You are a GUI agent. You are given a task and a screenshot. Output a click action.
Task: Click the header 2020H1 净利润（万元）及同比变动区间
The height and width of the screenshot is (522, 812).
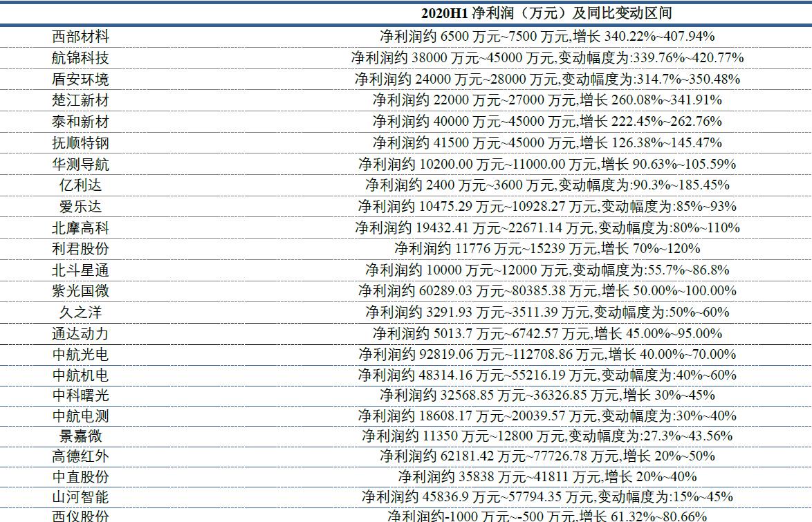click(x=547, y=13)
